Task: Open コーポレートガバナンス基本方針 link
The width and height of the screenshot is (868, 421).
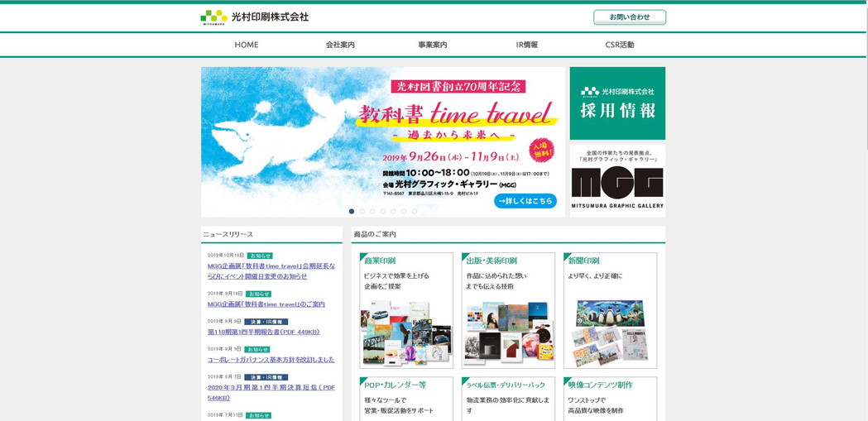Action: pos(271,360)
